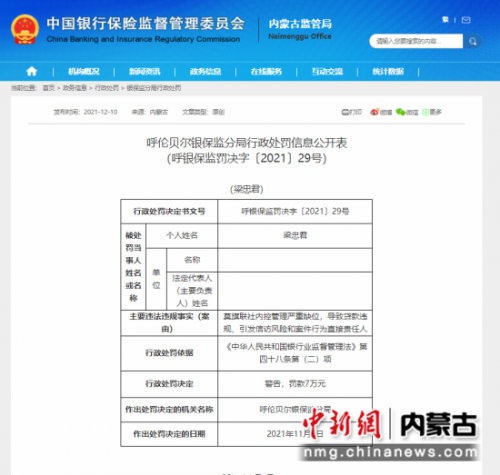Click the national emblem logo
Viewport: 500px width, 475px height.
click(25, 29)
